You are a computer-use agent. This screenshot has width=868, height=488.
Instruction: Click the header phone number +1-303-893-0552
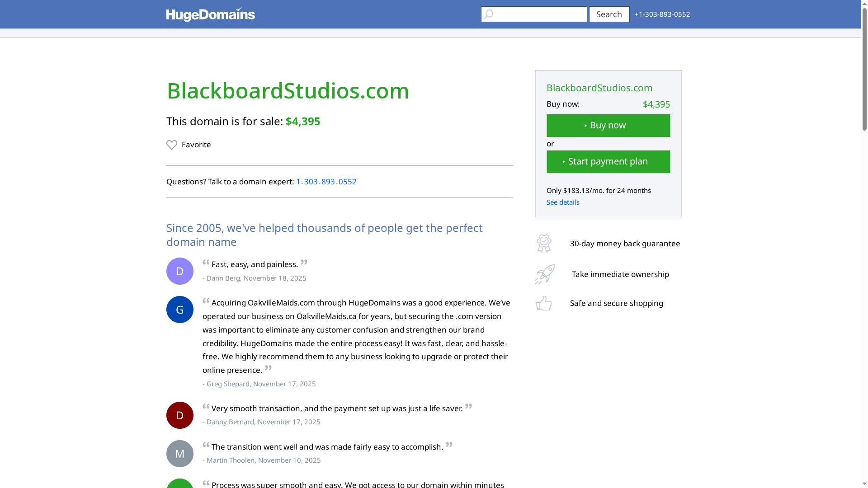(662, 14)
